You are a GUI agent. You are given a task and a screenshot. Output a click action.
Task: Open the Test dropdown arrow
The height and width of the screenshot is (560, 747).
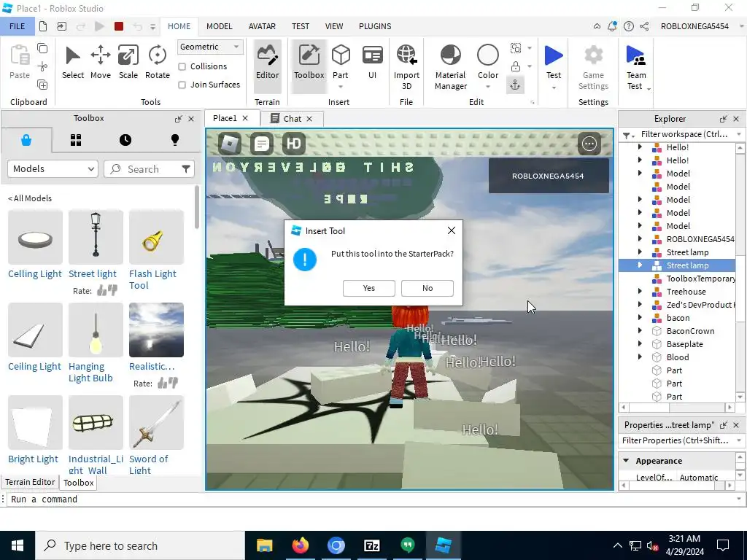554,87
